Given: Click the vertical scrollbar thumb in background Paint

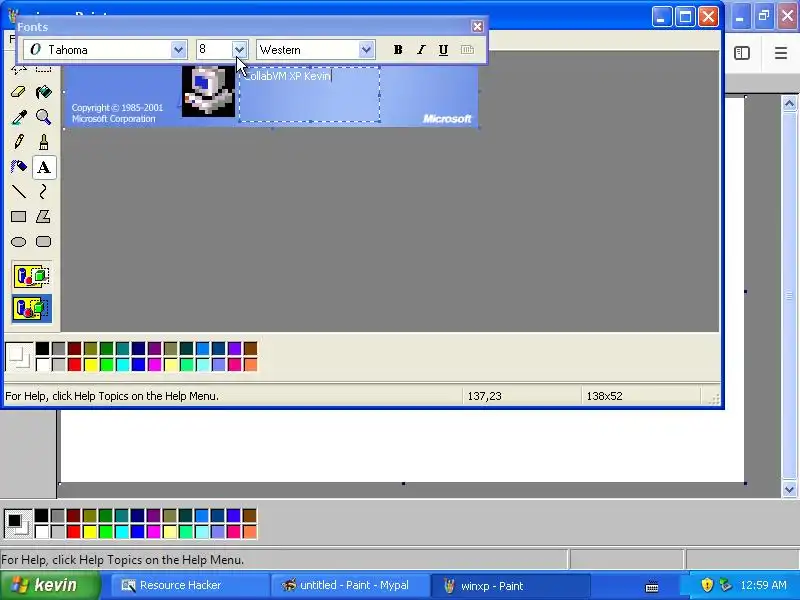Looking at the screenshot, I should (x=789, y=296).
